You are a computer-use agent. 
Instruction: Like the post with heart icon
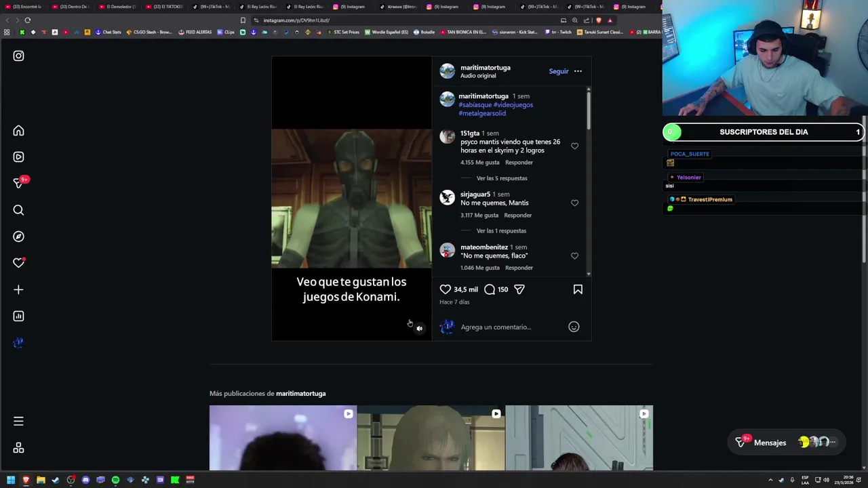click(445, 289)
